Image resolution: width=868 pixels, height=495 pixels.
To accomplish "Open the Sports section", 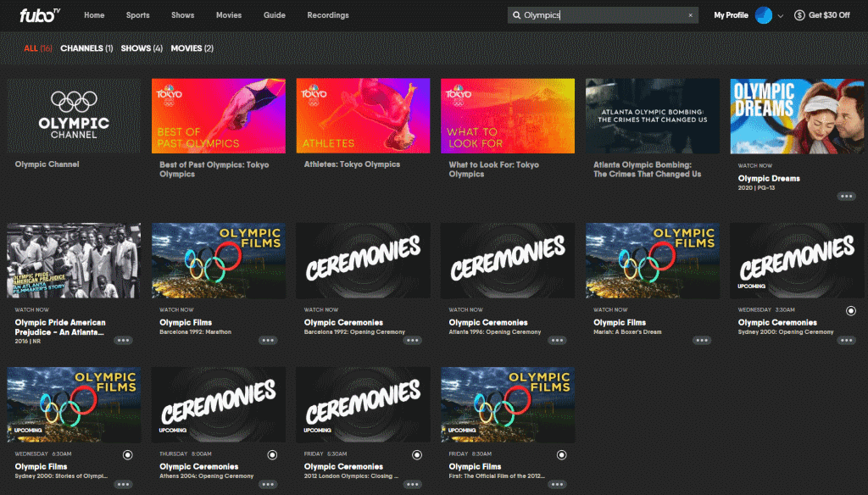I will click(138, 15).
